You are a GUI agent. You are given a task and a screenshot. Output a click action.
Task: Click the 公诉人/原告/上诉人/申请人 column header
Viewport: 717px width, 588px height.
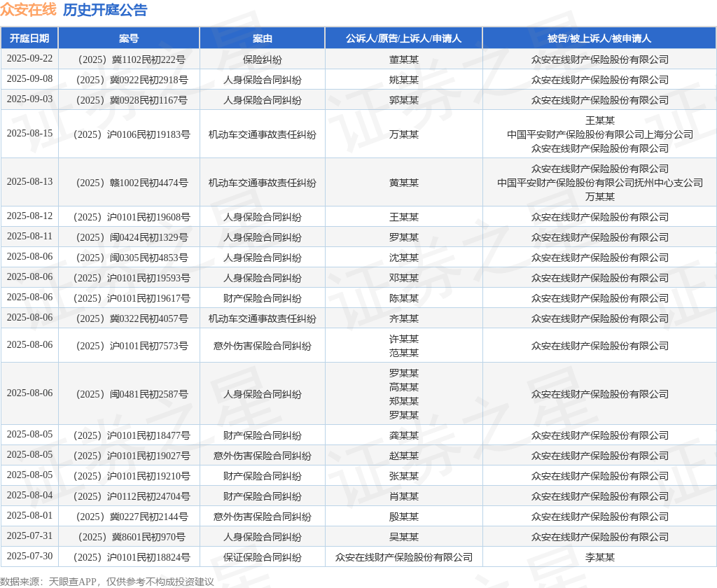click(404, 38)
